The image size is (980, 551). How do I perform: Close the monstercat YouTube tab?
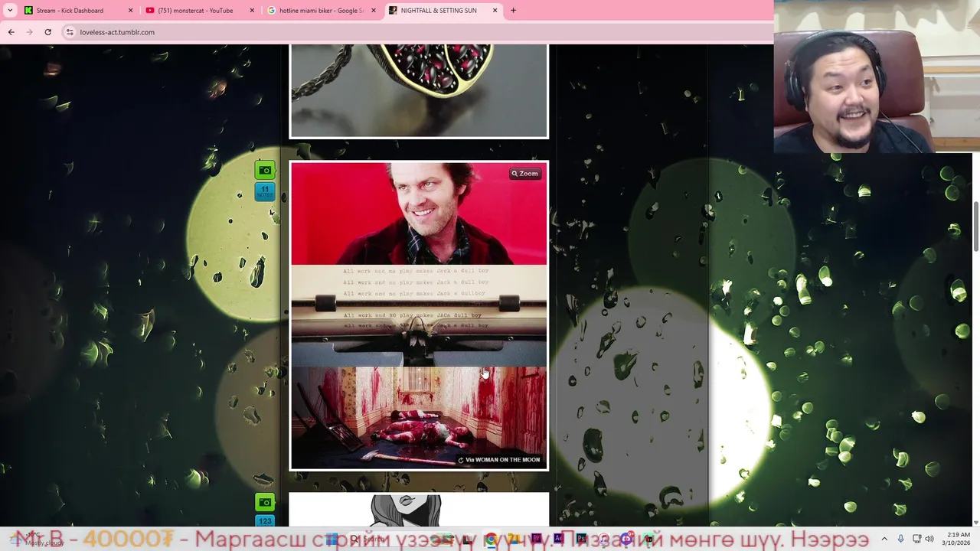(252, 11)
